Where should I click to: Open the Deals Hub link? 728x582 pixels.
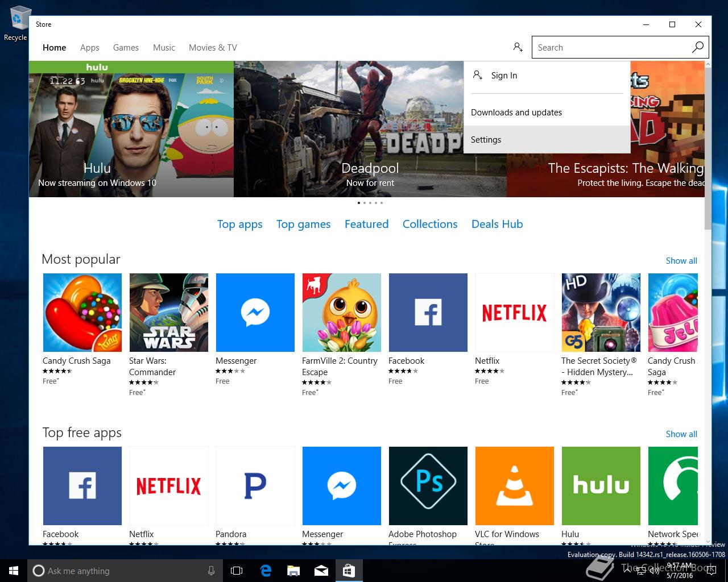pos(497,224)
